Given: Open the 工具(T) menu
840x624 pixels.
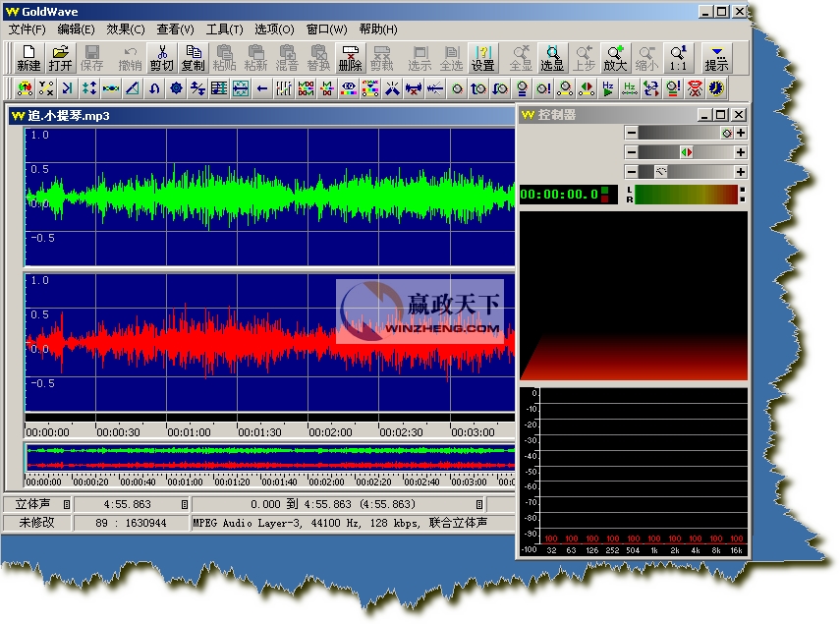Looking at the screenshot, I should pyautogui.click(x=224, y=29).
